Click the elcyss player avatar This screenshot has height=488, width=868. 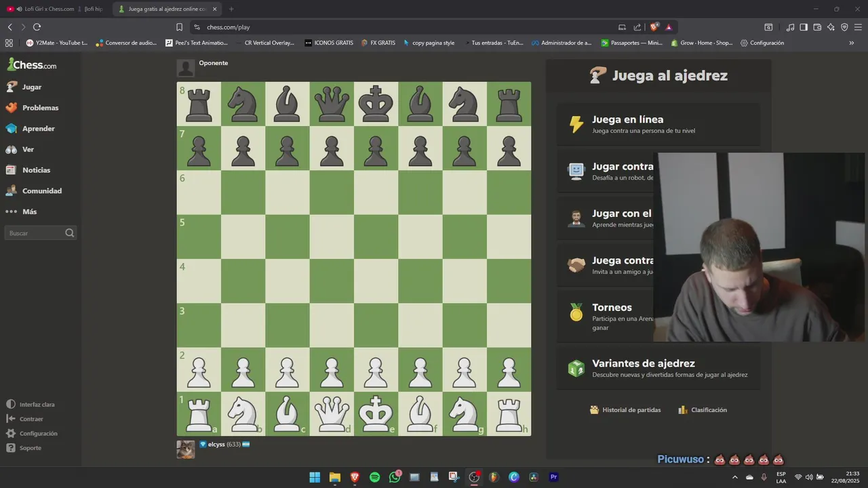click(x=186, y=449)
